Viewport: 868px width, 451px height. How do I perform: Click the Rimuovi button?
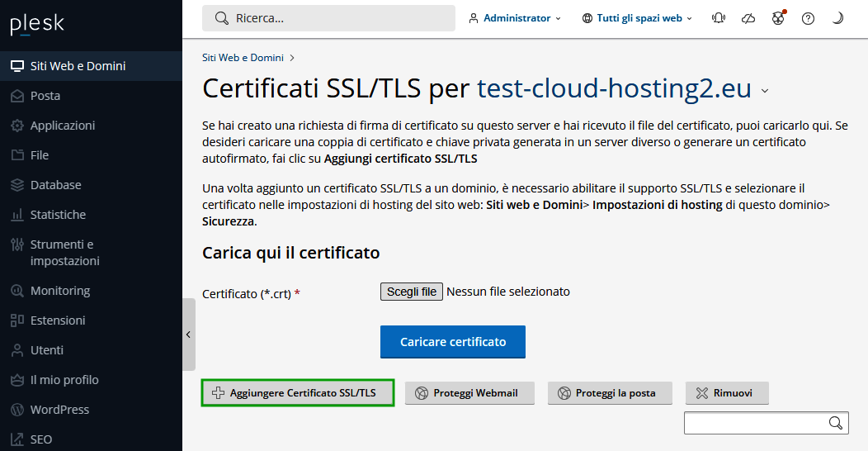pos(727,393)
